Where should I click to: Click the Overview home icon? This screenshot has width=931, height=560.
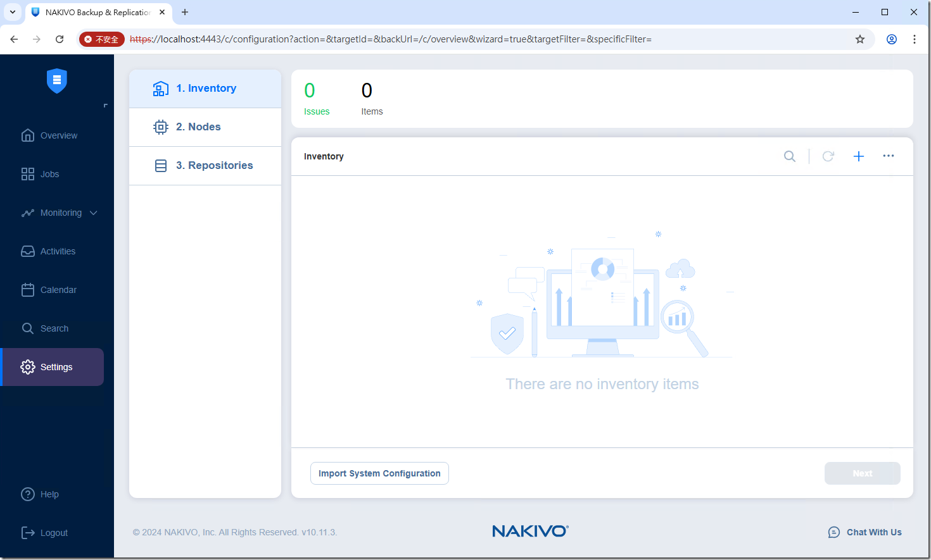28,135
